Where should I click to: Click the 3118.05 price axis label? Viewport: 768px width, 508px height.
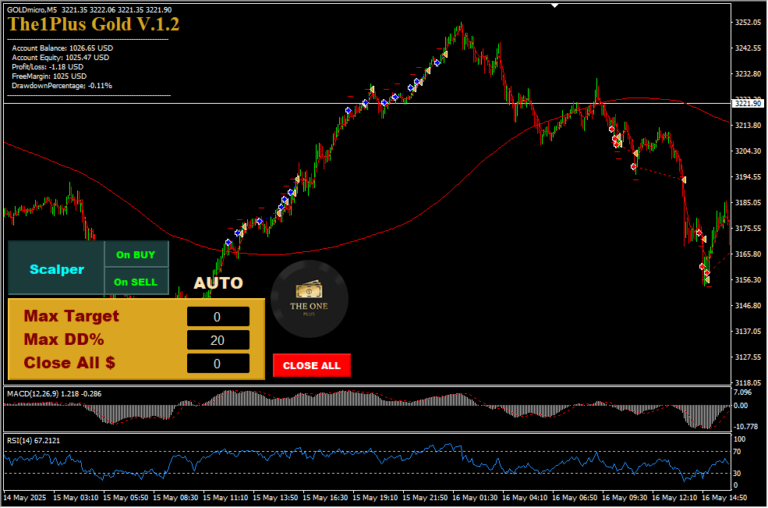click(748, 383)
